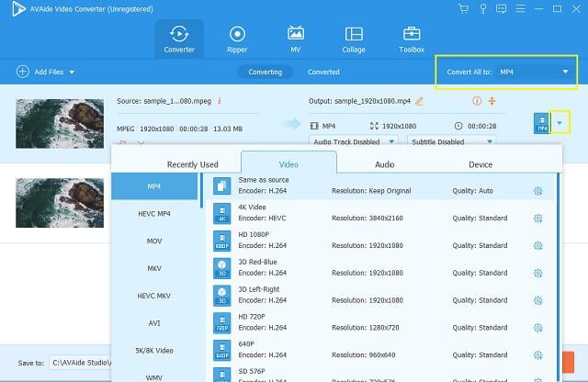Click the shopping cart purchase icon
This screenshot has height=382, width=588.
click(463, 8)
